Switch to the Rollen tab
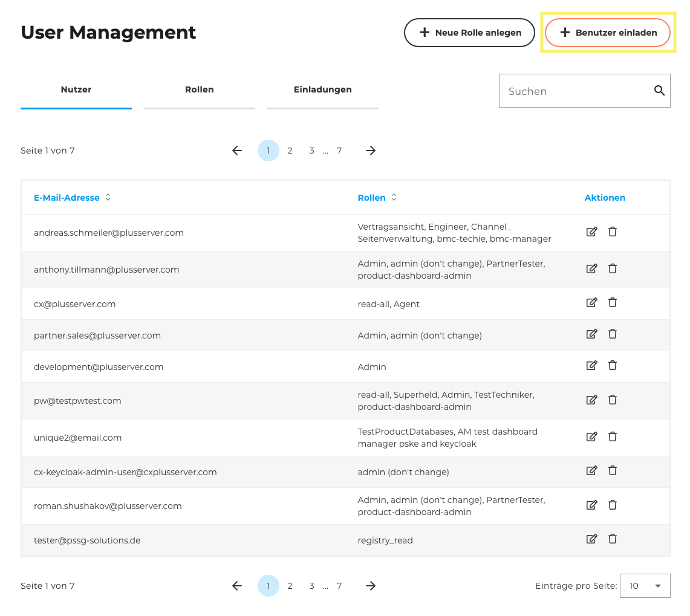The width and height of the screenshot is (690, 616). tap(200, 89)
